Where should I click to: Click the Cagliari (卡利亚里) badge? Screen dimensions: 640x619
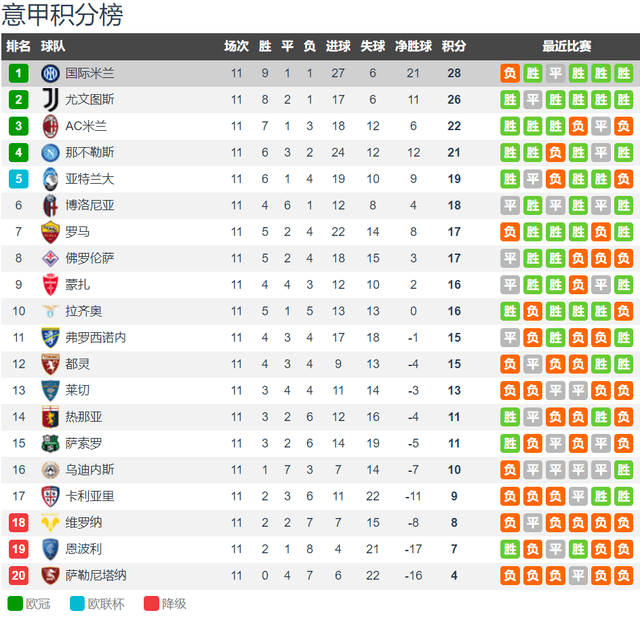[x=50, y=496]
